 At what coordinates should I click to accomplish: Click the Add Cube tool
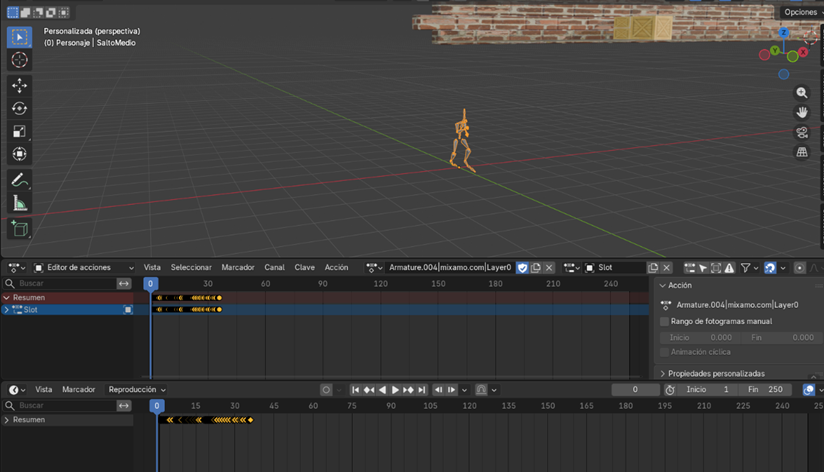tap(19, 229)
